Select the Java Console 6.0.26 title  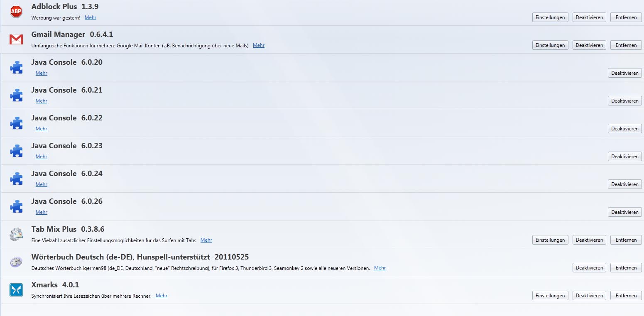tap(67, 201)
